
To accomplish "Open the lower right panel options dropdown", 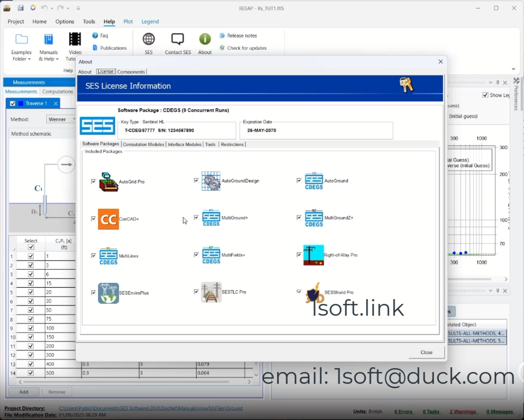I will click(490, 291).
